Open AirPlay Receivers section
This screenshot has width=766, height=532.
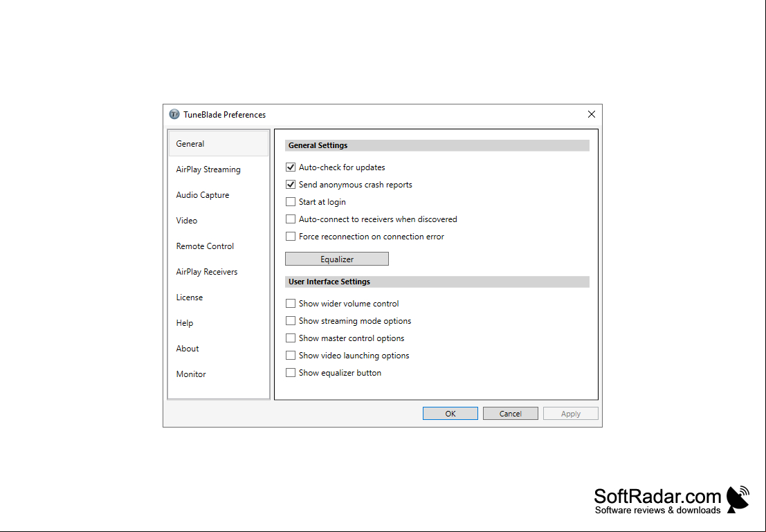coord(219,272)
